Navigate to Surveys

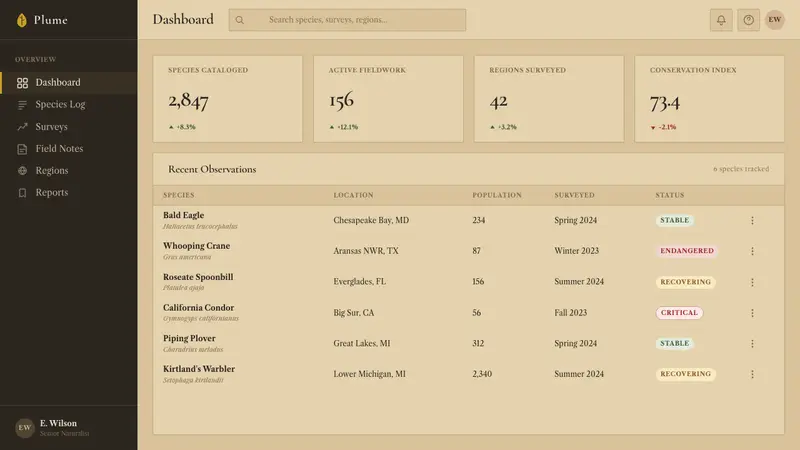(x=69, y=127)
